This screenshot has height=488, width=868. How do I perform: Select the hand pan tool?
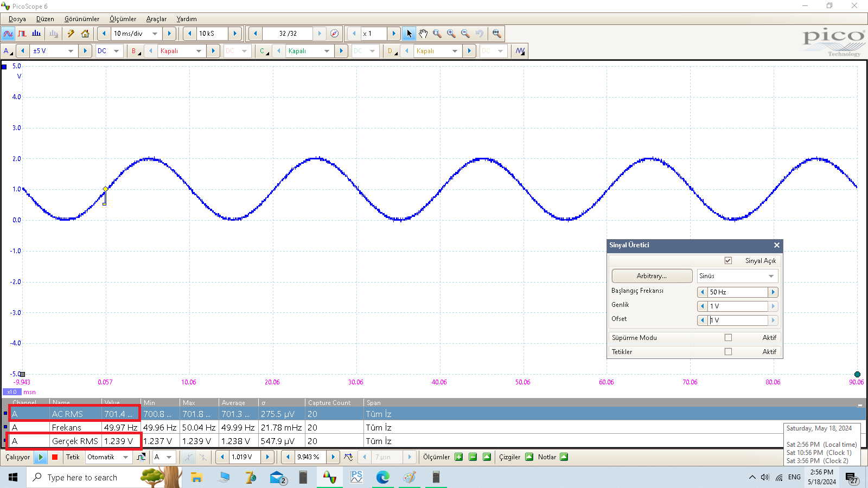pos(423,34)
